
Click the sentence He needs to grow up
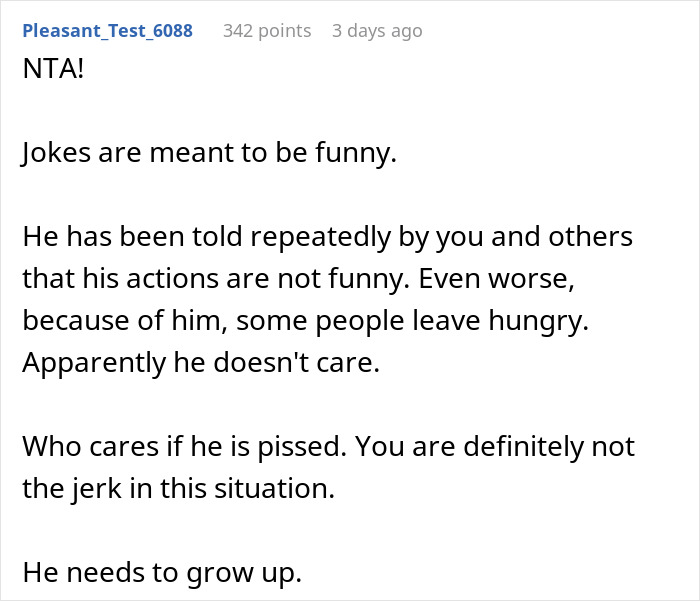pyautogui.click(x=162, y=575)
